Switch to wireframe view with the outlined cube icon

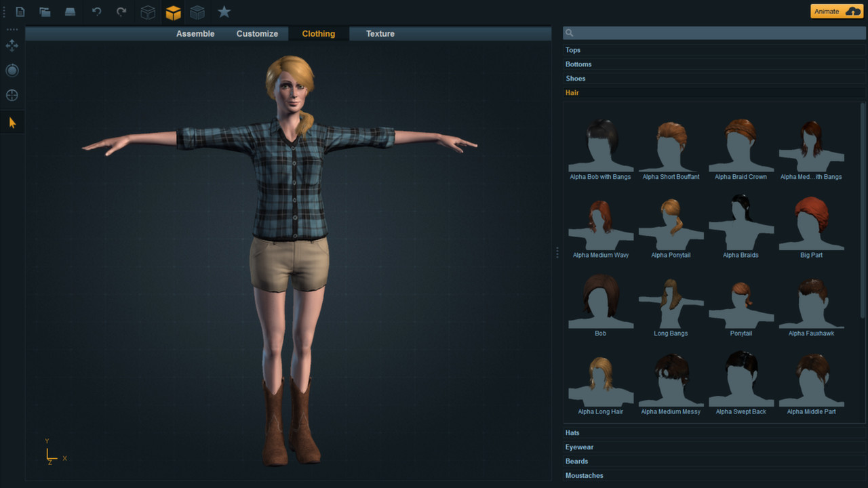tap(148, 12)
